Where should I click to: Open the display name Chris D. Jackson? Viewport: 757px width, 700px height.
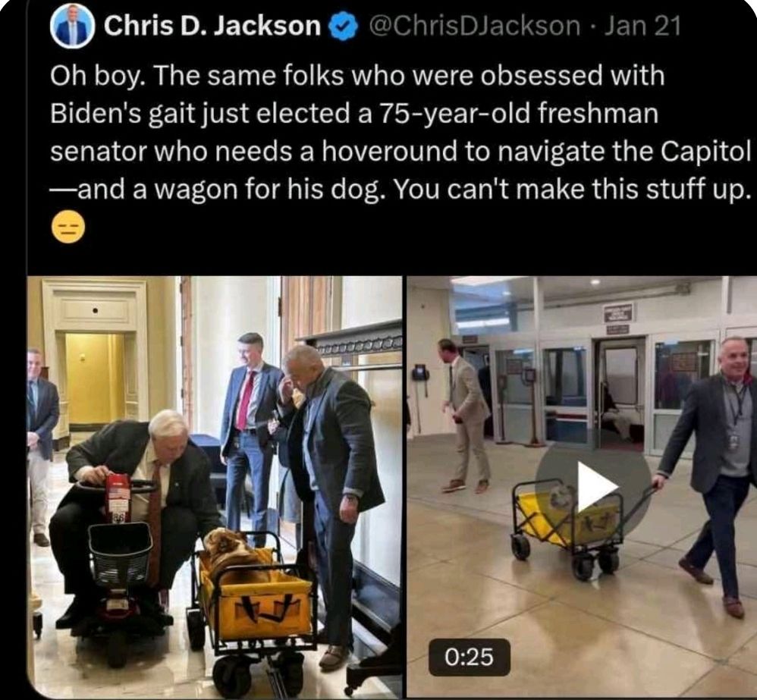(x=213, y=26)
